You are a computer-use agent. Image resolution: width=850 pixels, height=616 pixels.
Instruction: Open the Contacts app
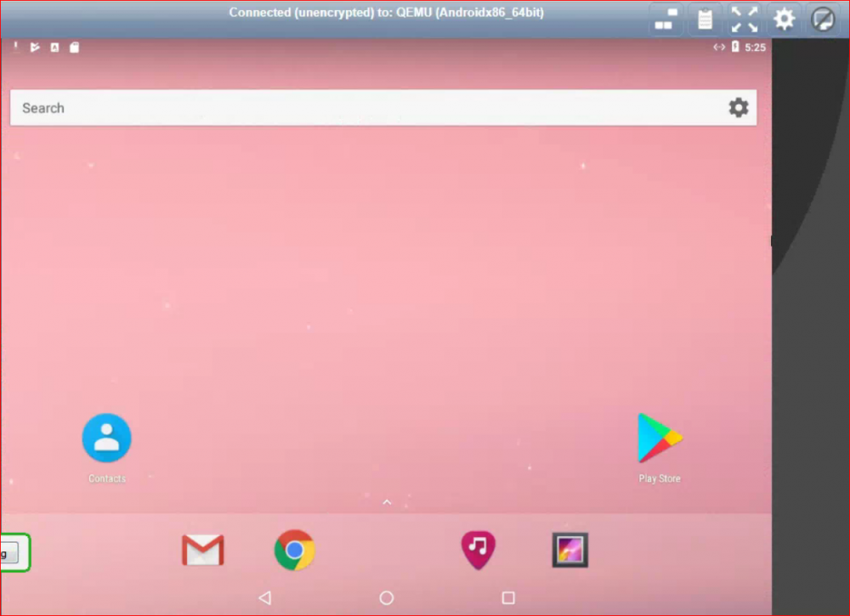107,438
